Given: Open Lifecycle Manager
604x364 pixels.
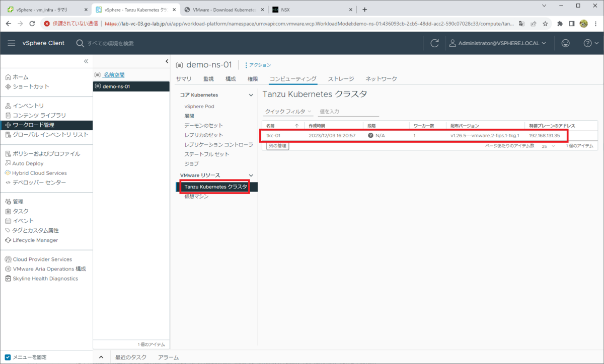Looking at the screenshot, I should pyautogui.click(x=31, y=240).
